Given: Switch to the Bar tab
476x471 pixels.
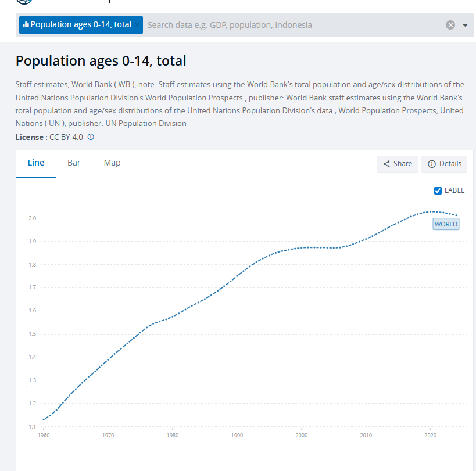Looking at the screenshot, I should 74,163.
